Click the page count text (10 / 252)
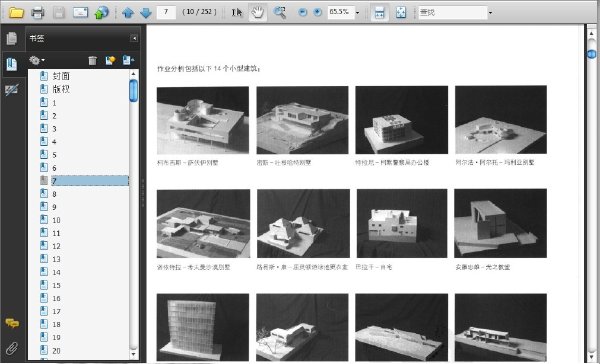 click(199, 12)
